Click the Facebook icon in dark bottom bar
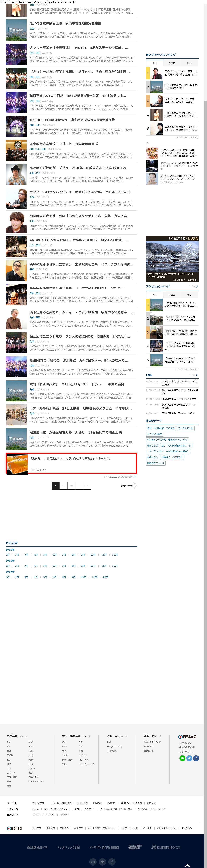 coord(112,862)
